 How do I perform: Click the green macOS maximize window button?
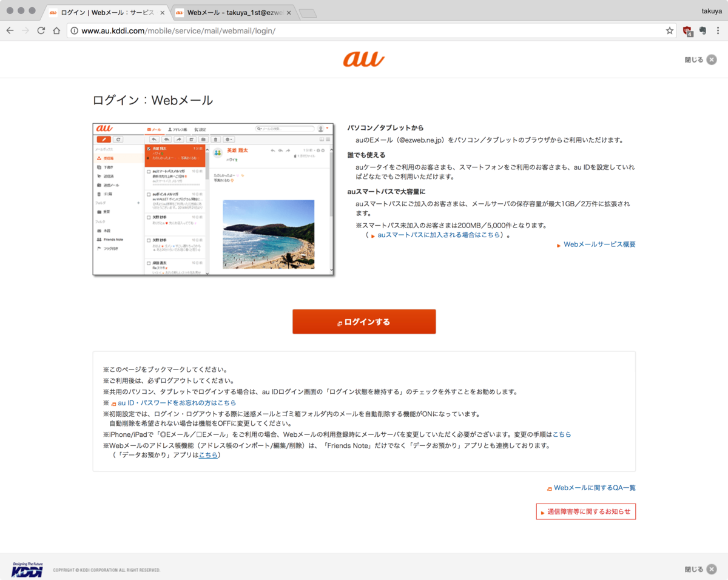point(32,11)
